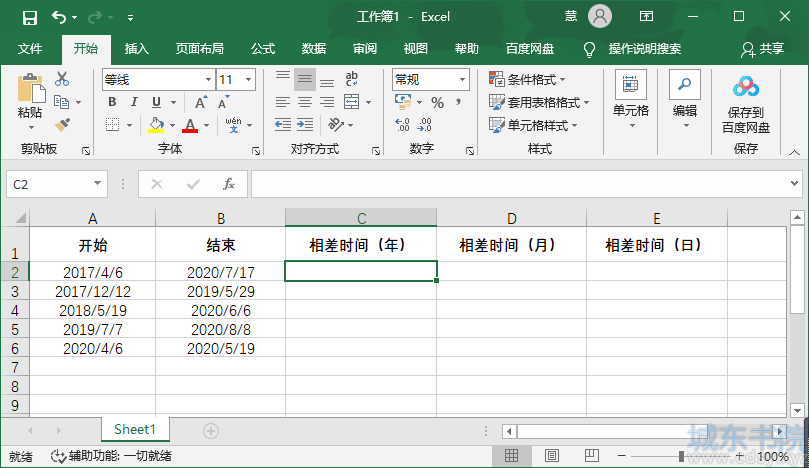Toggle Italic formatting
The width and height of the screenshot is (809, 468).
coord(134,102)
